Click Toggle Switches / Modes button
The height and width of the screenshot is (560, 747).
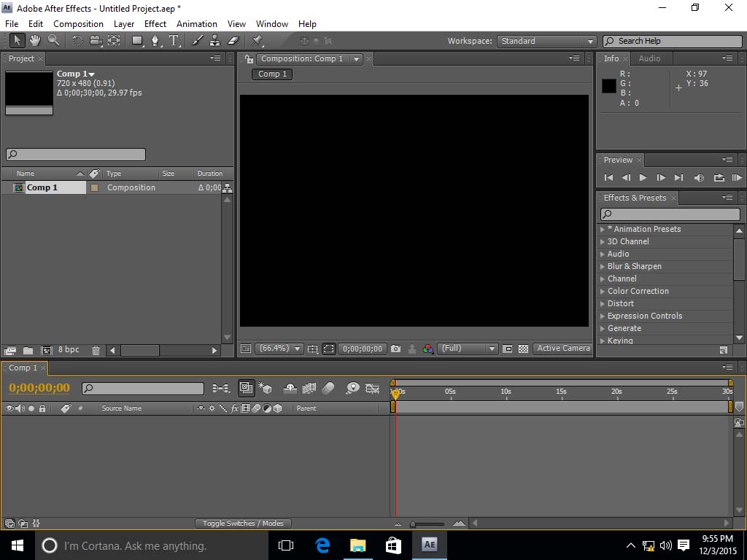click(x=243, y=524)
